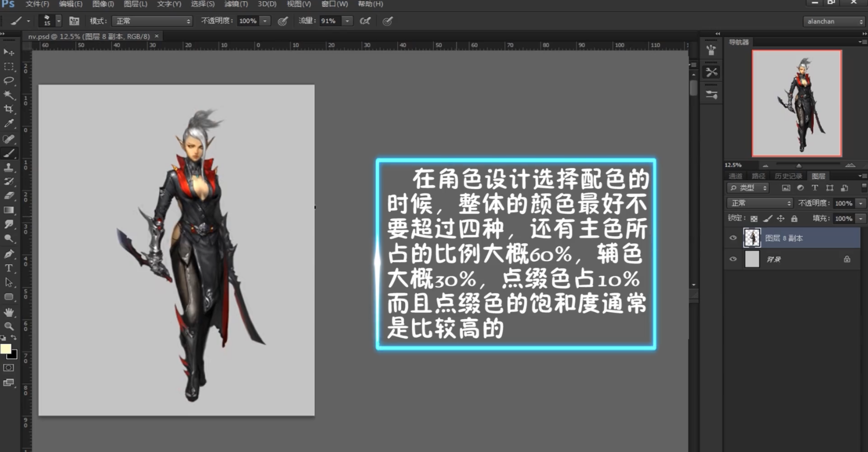Open the 图像(I) menu
The height and width of the screenshot is (452, 868).
[103, 4]
